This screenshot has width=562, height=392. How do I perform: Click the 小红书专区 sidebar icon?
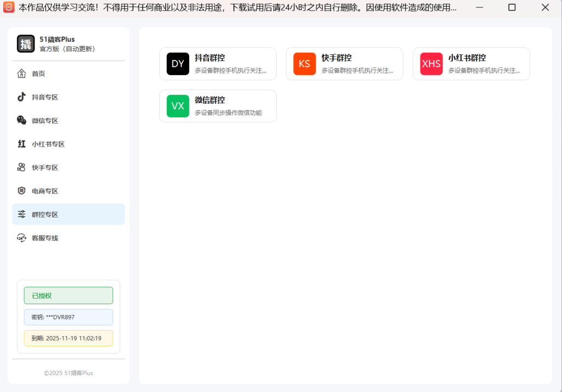(21, 144)
